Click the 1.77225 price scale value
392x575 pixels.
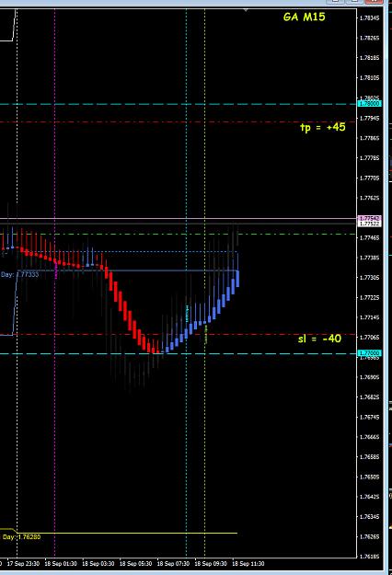click(x=370, y=297)
